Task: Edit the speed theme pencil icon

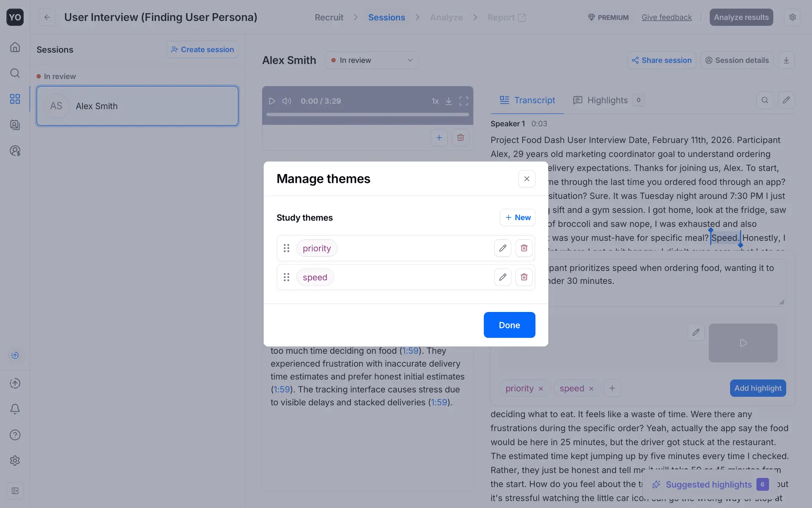Action: pyautogui.click(x=502, y=277)
